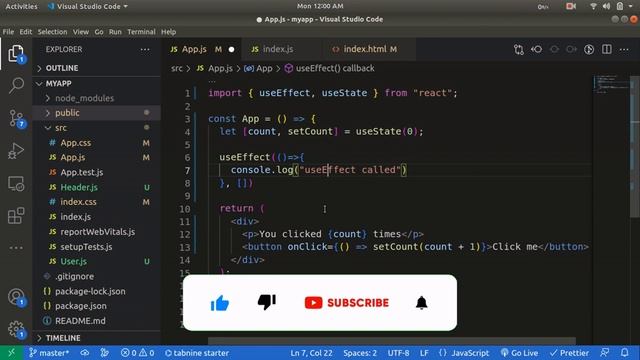The image size is (640, 360).
Task: Switch to the index.html tab
Action: point(369,49)
